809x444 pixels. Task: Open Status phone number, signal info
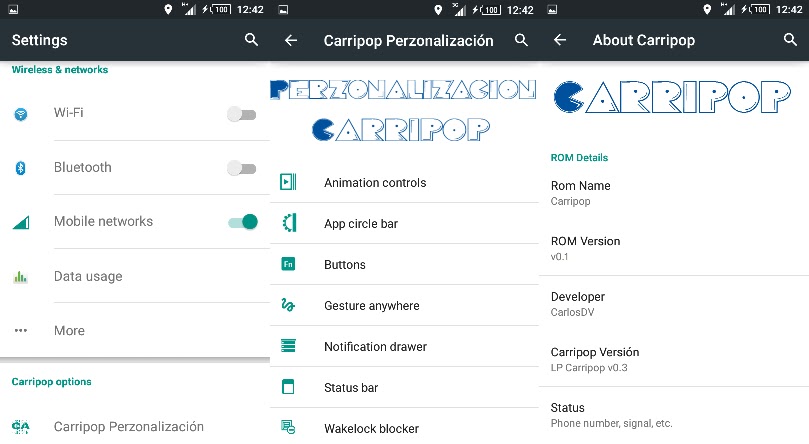point(674,415)
